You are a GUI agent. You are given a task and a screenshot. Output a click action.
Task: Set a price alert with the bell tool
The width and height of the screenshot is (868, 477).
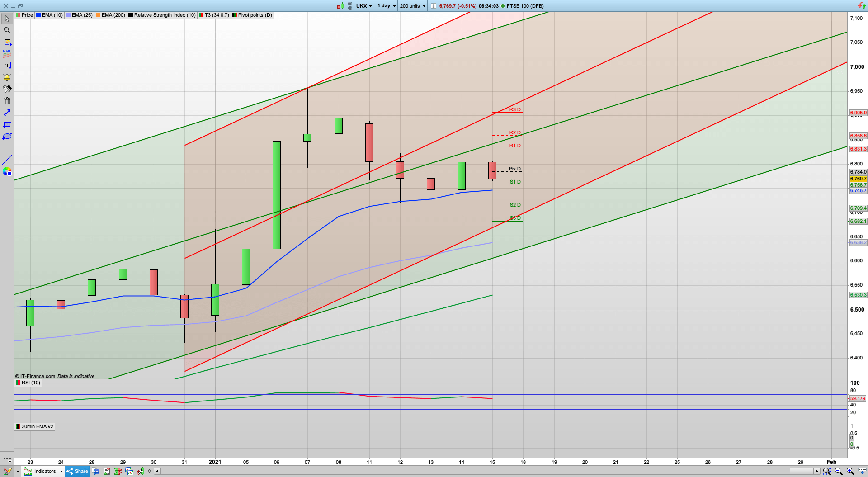click(x=7, y=77)
